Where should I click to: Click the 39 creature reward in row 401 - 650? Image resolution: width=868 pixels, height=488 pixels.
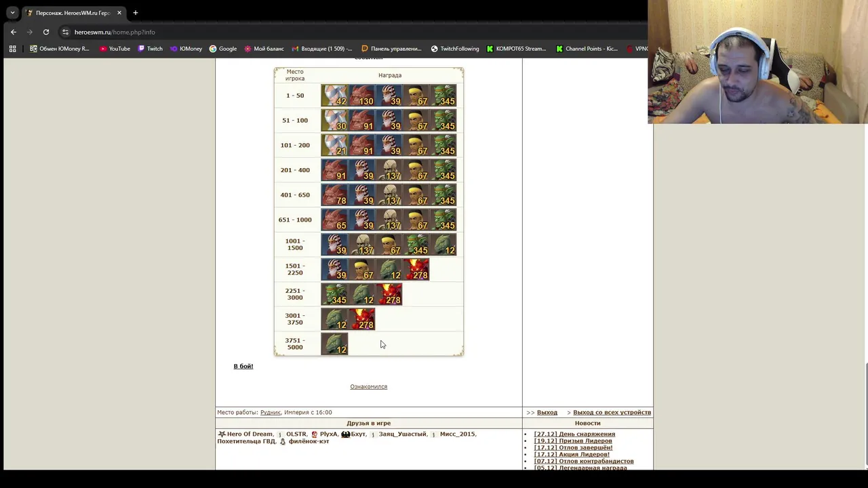pyautogui.click(x=361, y=195)
